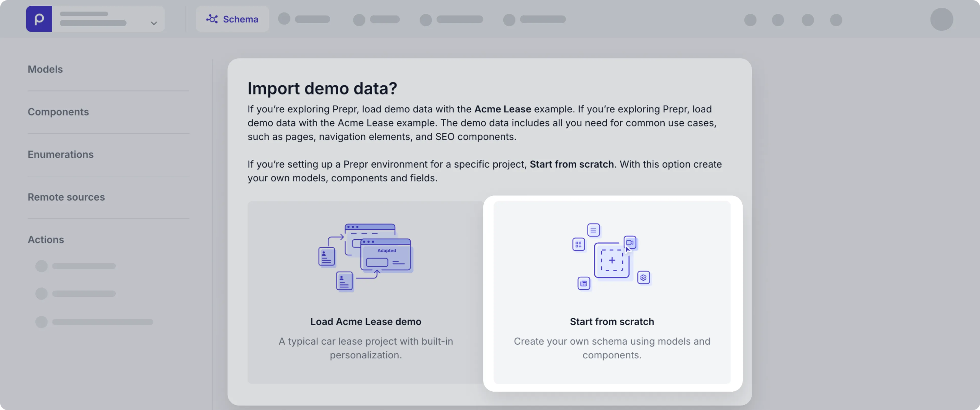
Task: Click the table icon in scratch illustration
Action: pyautogui.click(x=584, y=284)
